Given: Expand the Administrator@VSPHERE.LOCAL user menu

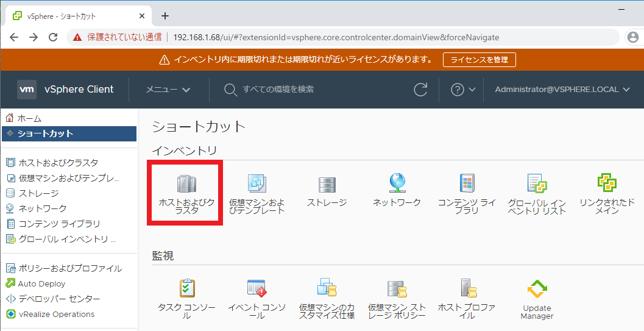Looking at the screenshot, I should [x=562, y=90].
